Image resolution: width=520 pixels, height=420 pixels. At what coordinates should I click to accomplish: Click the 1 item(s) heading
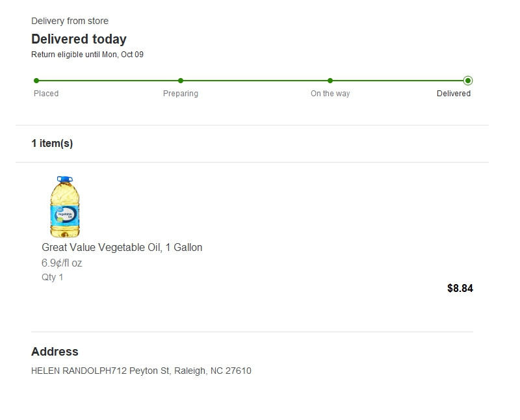point(52,143)
